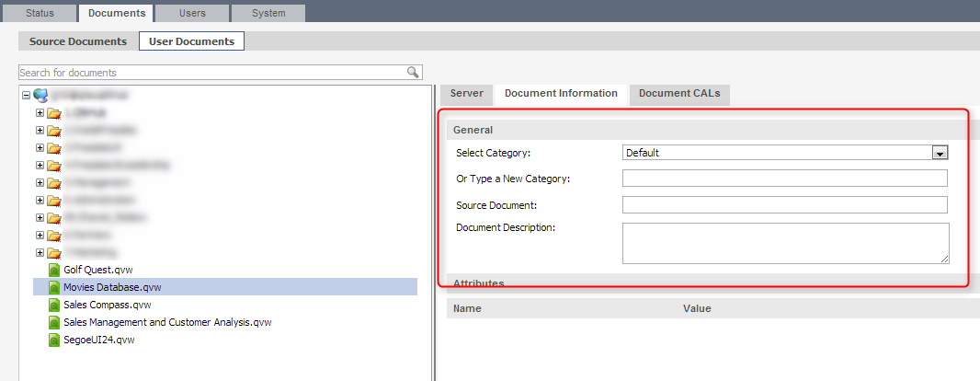The width and height of the screenshot is (980, 381).
Task: Expand the first folder under the root
Action: (x=40, y=113)
